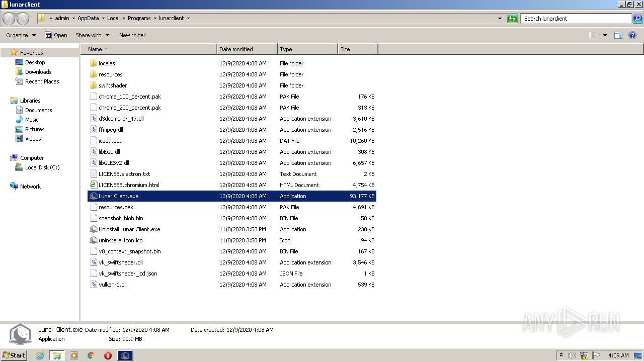Expand the arrow after lunarclient in path
Image resolution: width=644 pixels, height=362 pixels.
(x=189, y=18)
